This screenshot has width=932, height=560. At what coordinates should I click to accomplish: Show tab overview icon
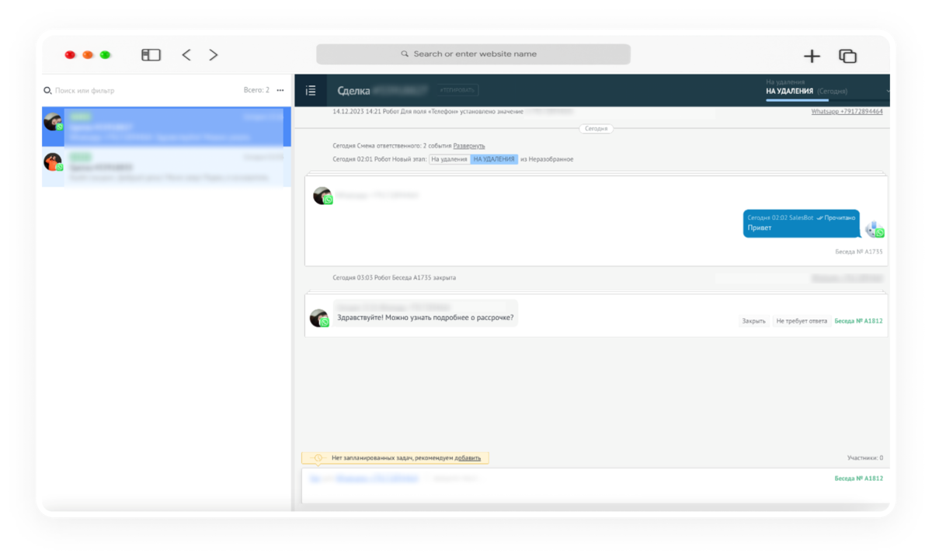click(847, 56)
